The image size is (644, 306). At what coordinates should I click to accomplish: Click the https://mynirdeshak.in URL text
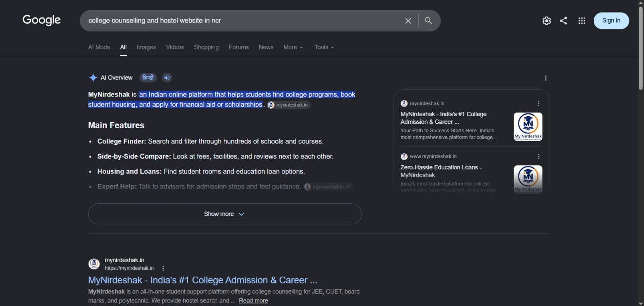pos(129,268)
